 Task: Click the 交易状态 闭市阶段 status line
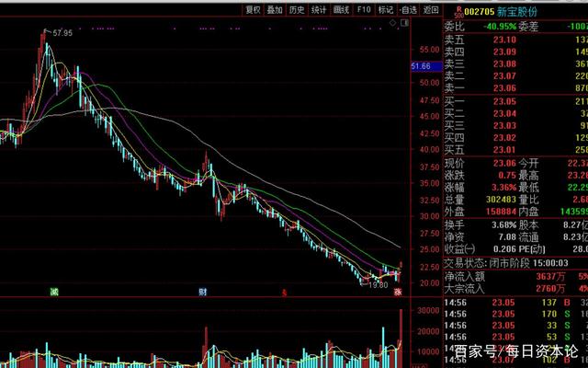pos(506,263)
